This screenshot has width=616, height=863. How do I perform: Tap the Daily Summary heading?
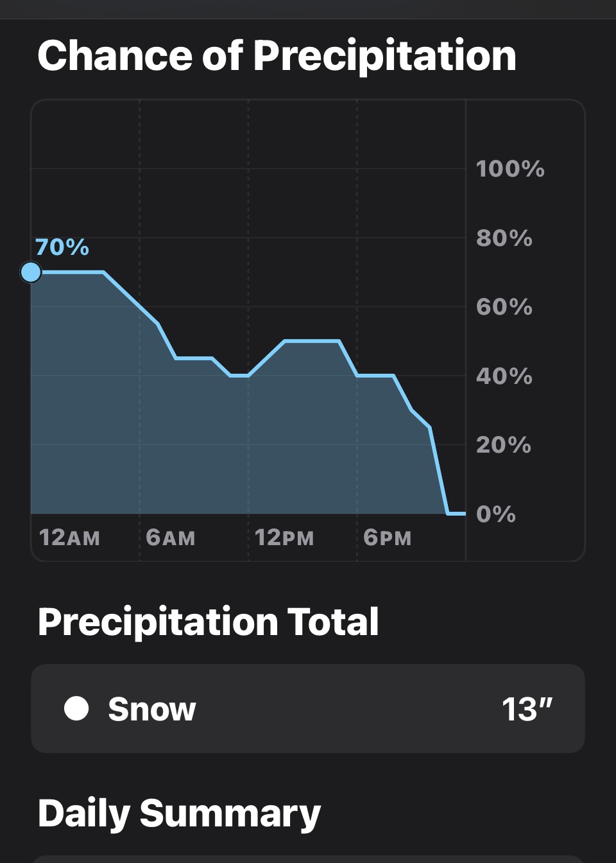pyautogui.click(x=179, y=813)
